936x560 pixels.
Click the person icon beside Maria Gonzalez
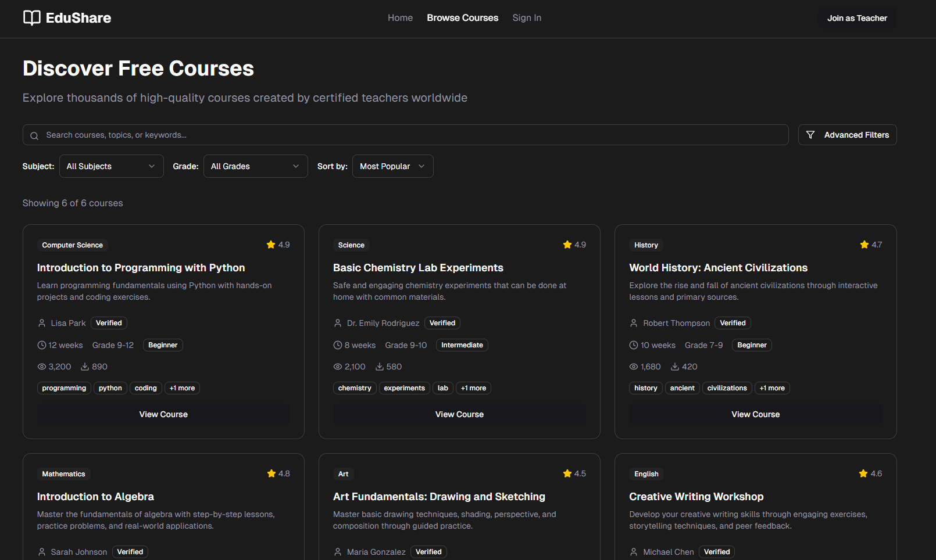[x=338, y=552]
